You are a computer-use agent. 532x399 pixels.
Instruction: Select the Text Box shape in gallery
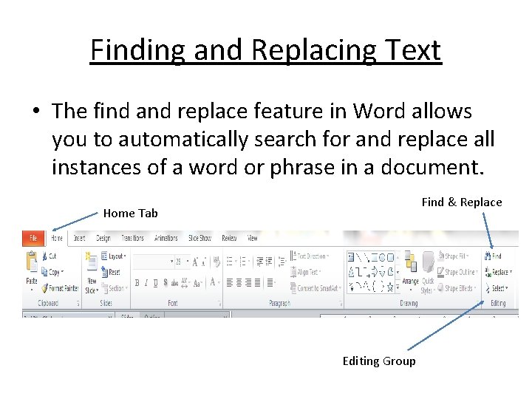coord(351,258)
